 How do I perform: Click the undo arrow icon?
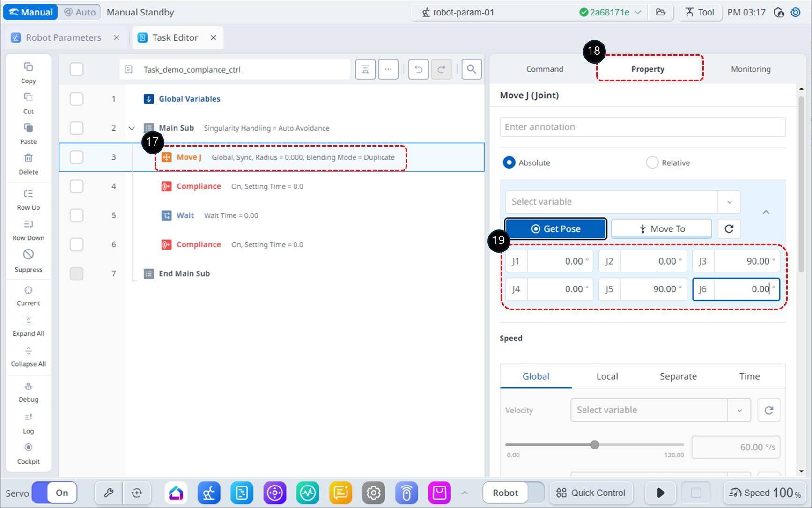click(418, 69)
